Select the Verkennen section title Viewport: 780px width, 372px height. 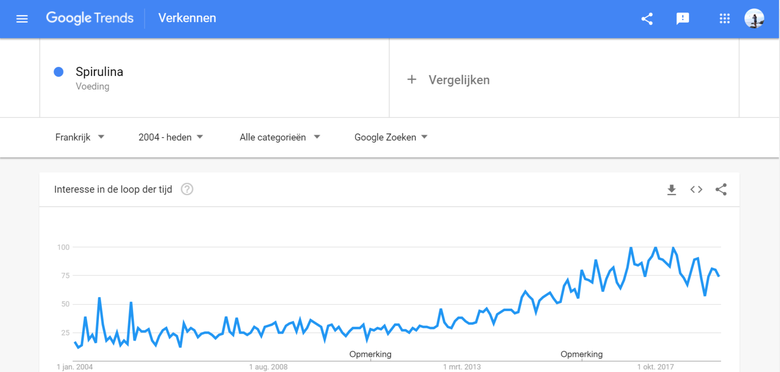point(187,18)
